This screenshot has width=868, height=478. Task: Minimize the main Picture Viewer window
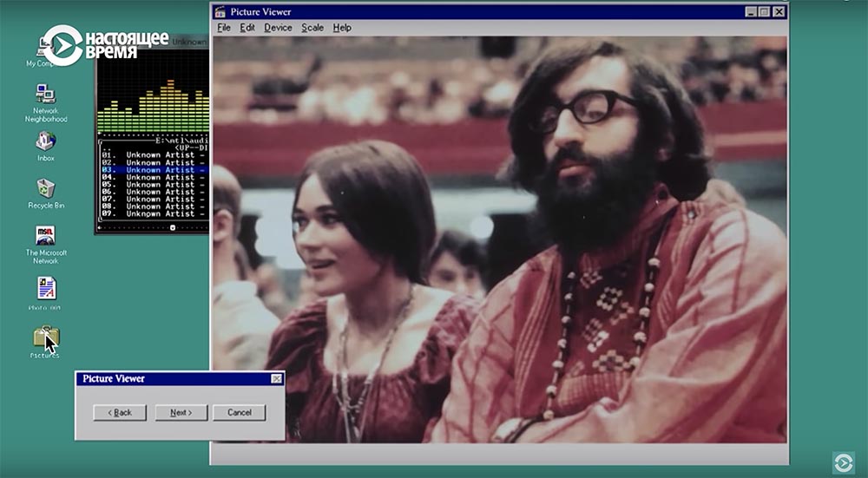click(x=751, y=11)
